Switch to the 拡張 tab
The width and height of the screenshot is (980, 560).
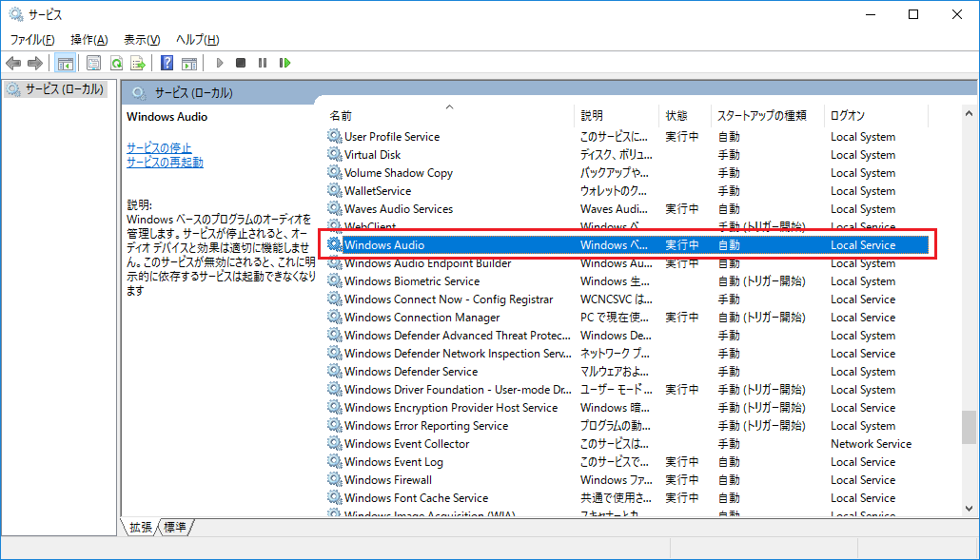[140, 528]
